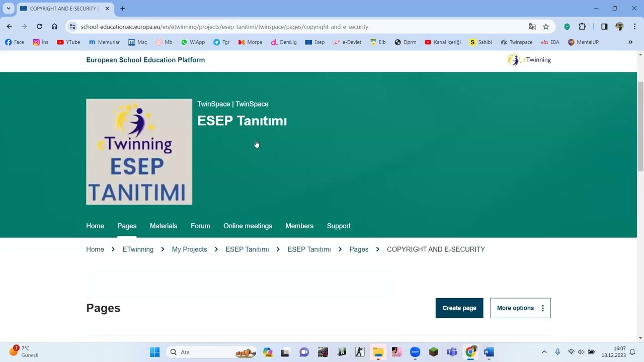Open the EBA bookmark

550,42
